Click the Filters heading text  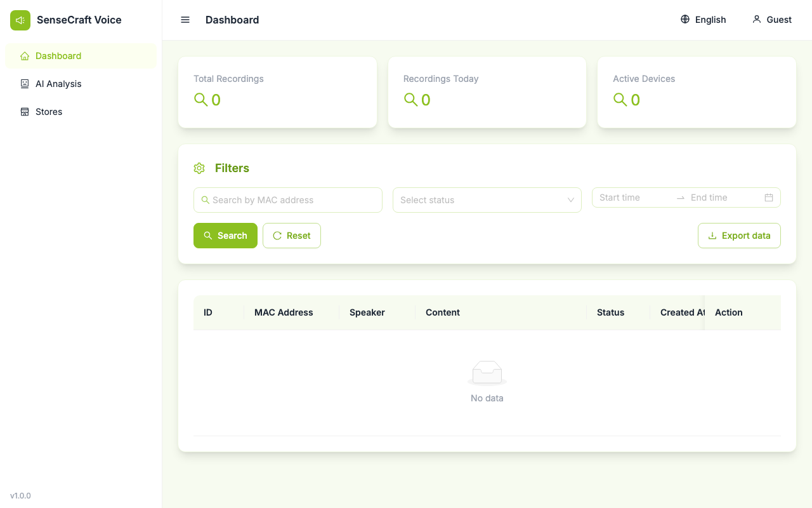click(232, 168)
